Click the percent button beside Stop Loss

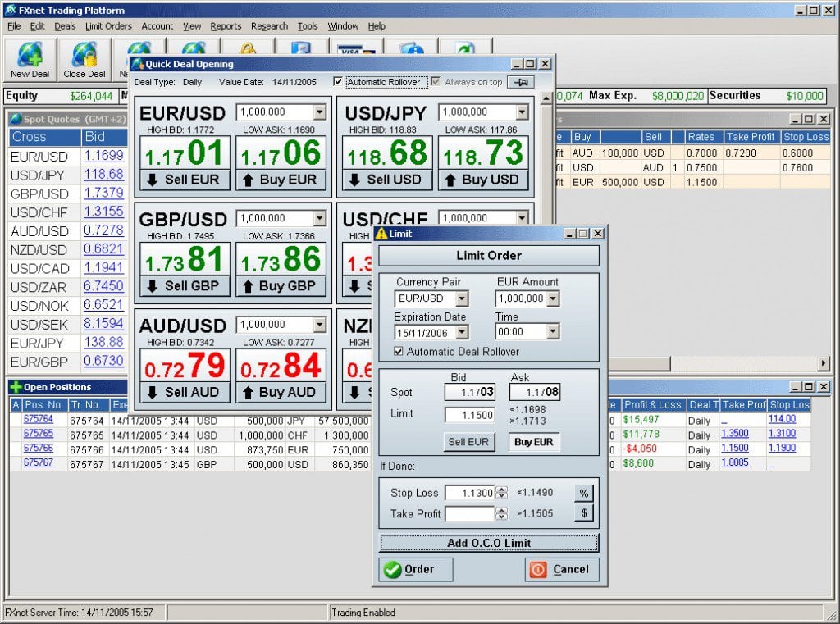pyautogui.click(x=584, y=494)
